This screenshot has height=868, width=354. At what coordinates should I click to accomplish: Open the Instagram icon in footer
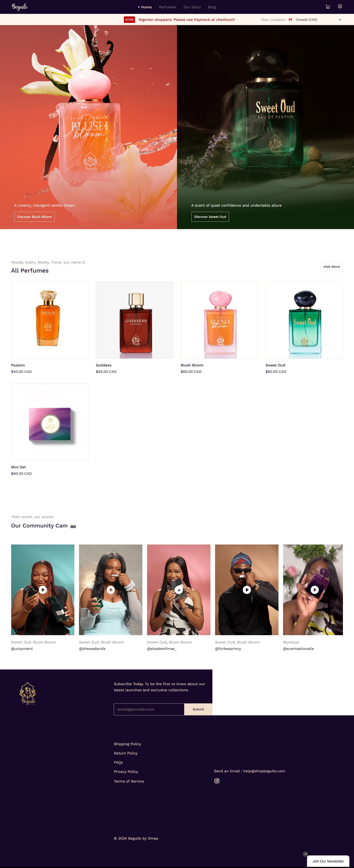point(217,781)
